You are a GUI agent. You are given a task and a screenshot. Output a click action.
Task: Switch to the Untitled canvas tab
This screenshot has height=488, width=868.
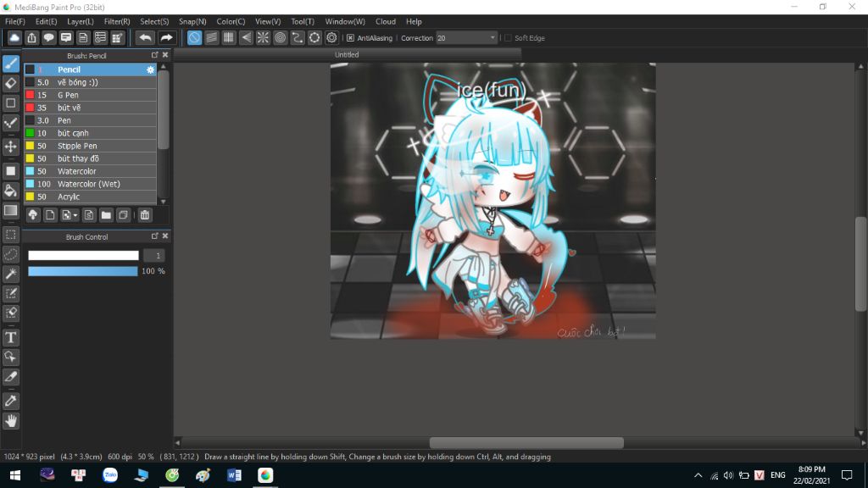347,55
